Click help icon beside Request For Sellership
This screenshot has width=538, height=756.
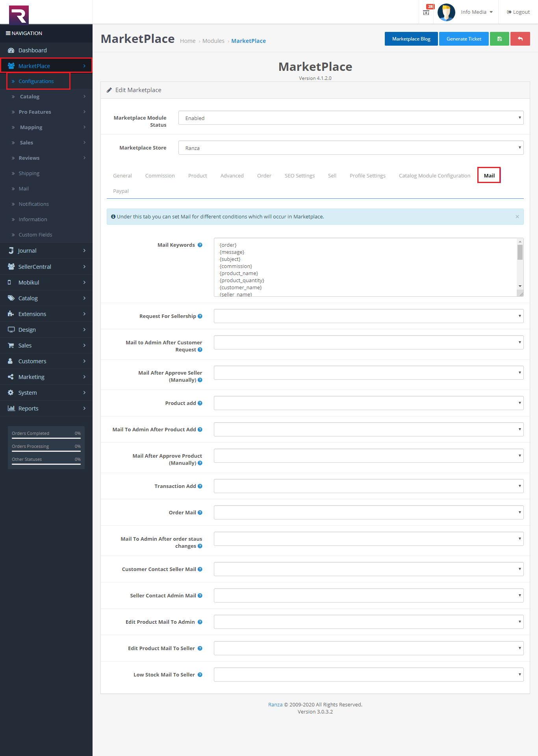pyautogui.click(x=200, y=316)
